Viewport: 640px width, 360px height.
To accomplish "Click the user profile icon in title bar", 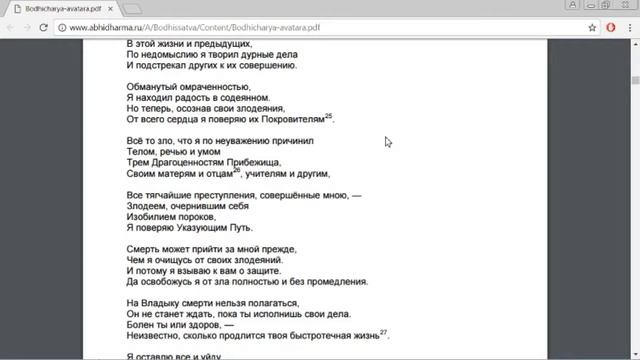I will click(572, 5).
